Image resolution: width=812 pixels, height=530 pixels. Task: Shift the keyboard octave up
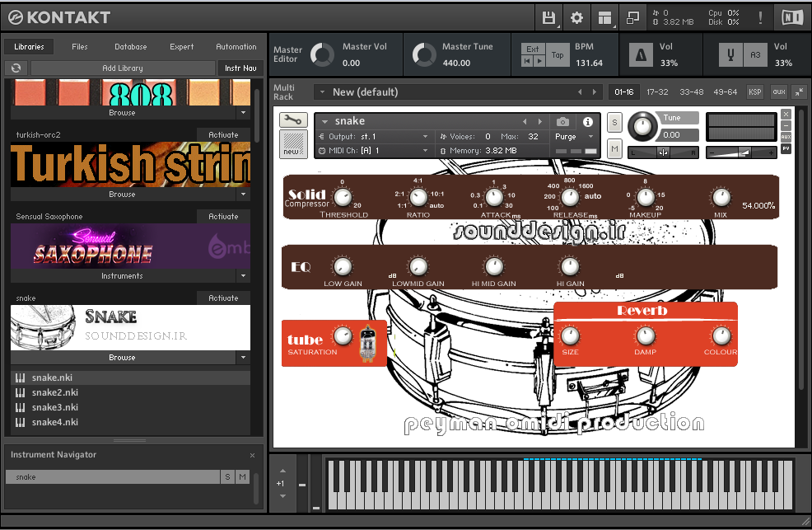(x=282, y=471)
